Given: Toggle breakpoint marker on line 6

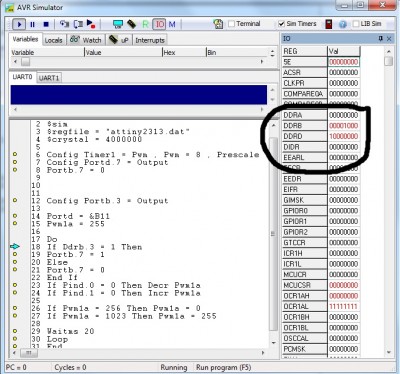Looking at the screenshot, I should click(15, 154).
